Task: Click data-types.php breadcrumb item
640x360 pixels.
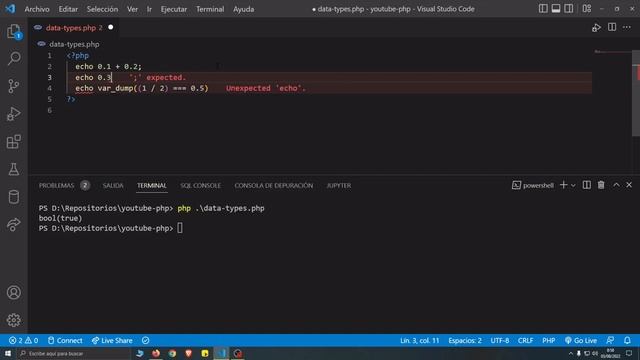Action: click(74, 44)
